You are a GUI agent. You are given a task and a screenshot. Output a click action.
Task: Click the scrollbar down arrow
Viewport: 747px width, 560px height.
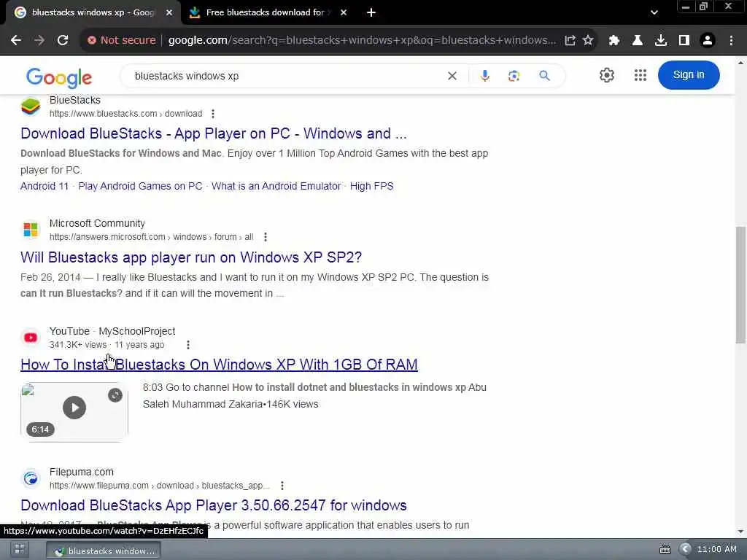tap(740, 532)
